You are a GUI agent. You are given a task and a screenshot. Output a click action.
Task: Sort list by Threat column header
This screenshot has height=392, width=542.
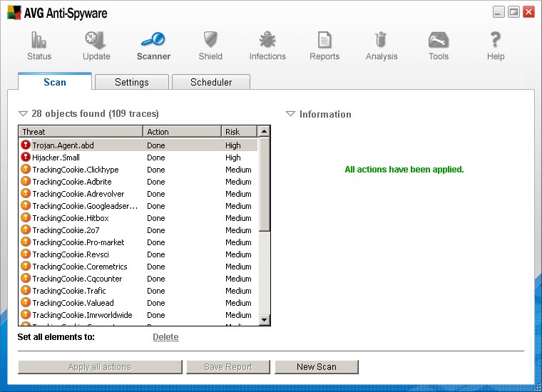pyautogui.click(x=81, y=132)
